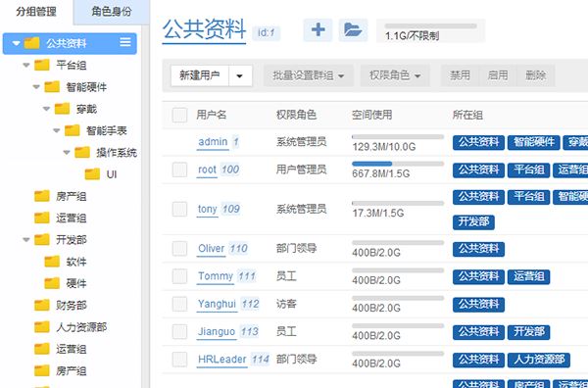Collapse the 智能硬件 tree arrow

point(36,87)
